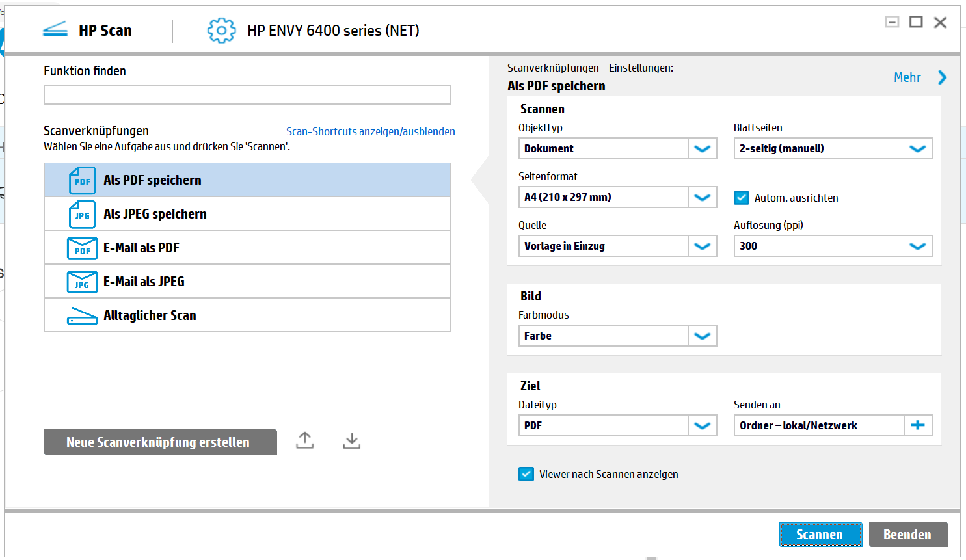The image size is (966, 560).
Task: Uncheck Viewer nach Scannen anzeigen
Action: 526,474
